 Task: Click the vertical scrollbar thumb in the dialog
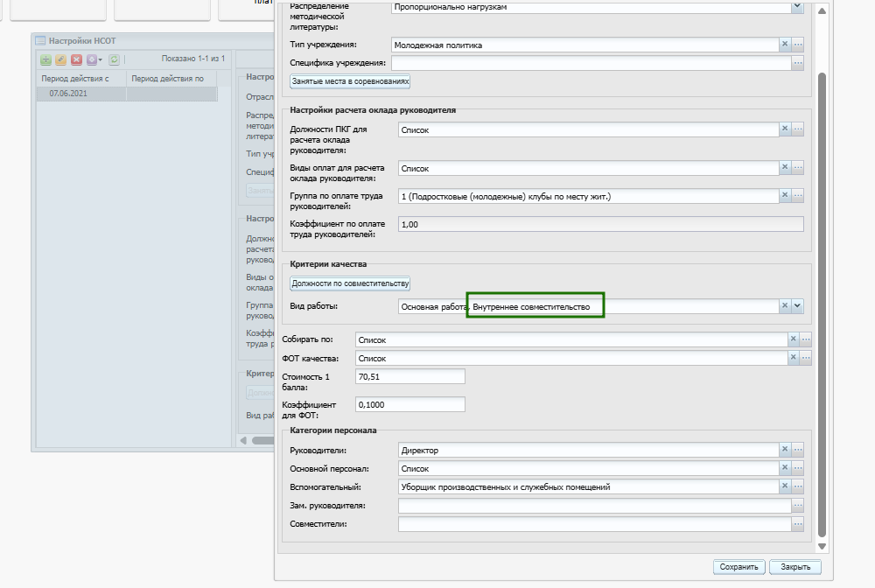(822, 305)
